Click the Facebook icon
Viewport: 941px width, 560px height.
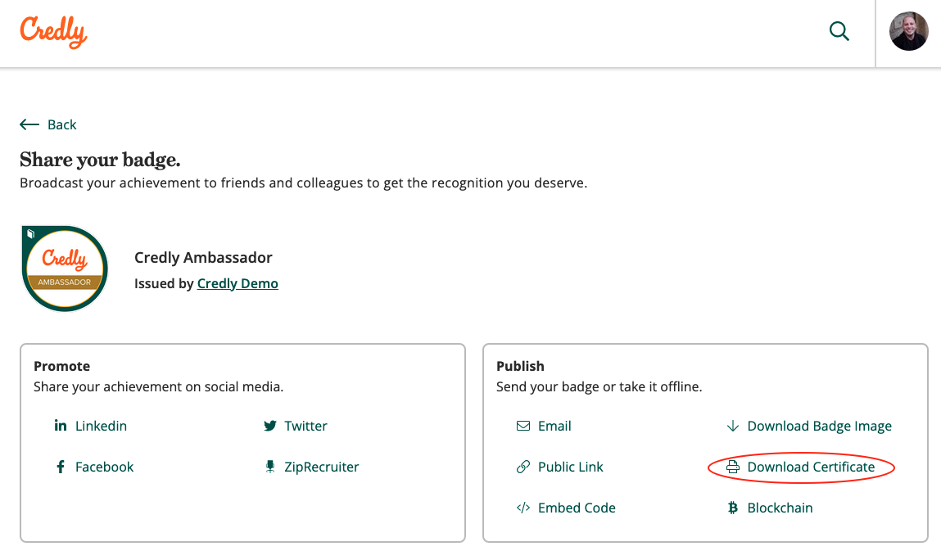click(x=61, y=467)
